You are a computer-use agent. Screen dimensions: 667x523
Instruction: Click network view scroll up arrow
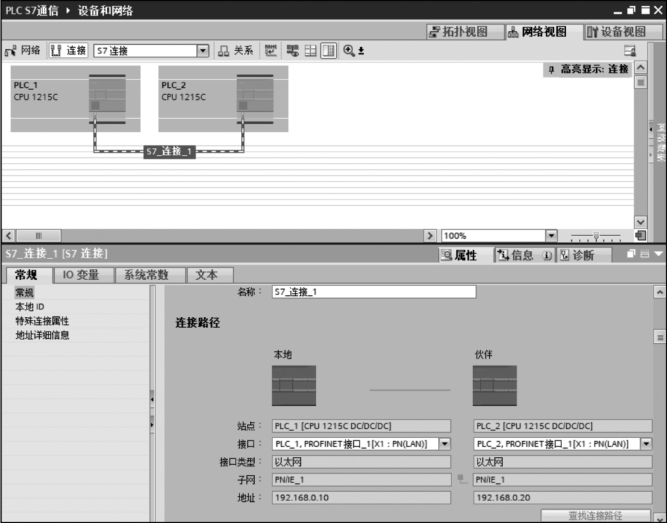[x=640, y=67]
